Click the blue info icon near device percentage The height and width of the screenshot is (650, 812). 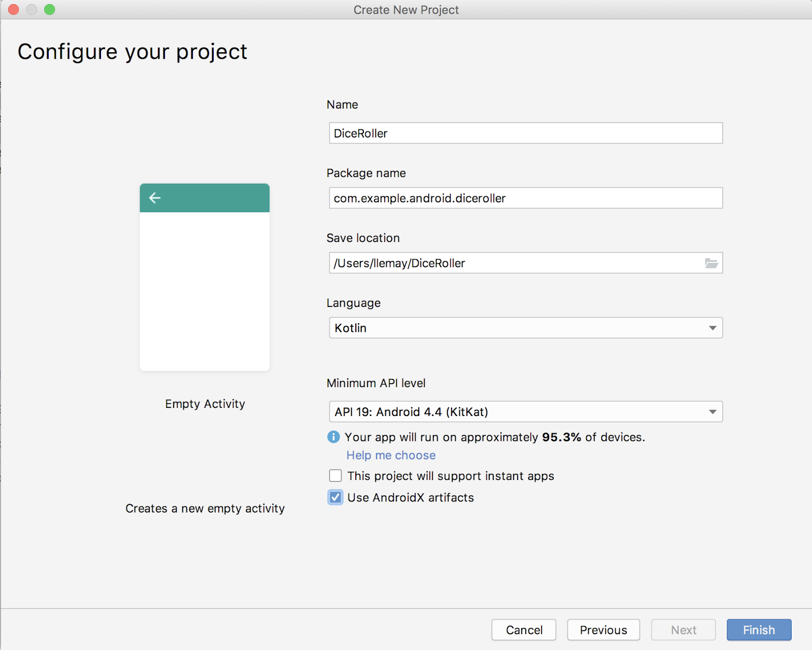[333, 437]
